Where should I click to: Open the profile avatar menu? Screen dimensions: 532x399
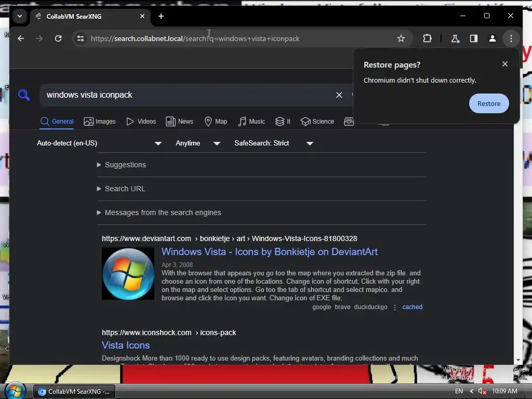tap(493, 38)
